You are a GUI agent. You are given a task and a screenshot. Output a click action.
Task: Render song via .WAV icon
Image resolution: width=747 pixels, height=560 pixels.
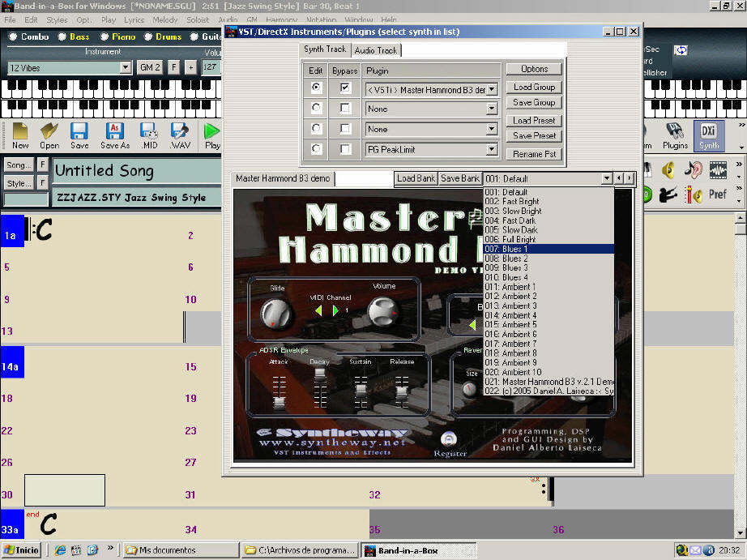tap(180, 136)
